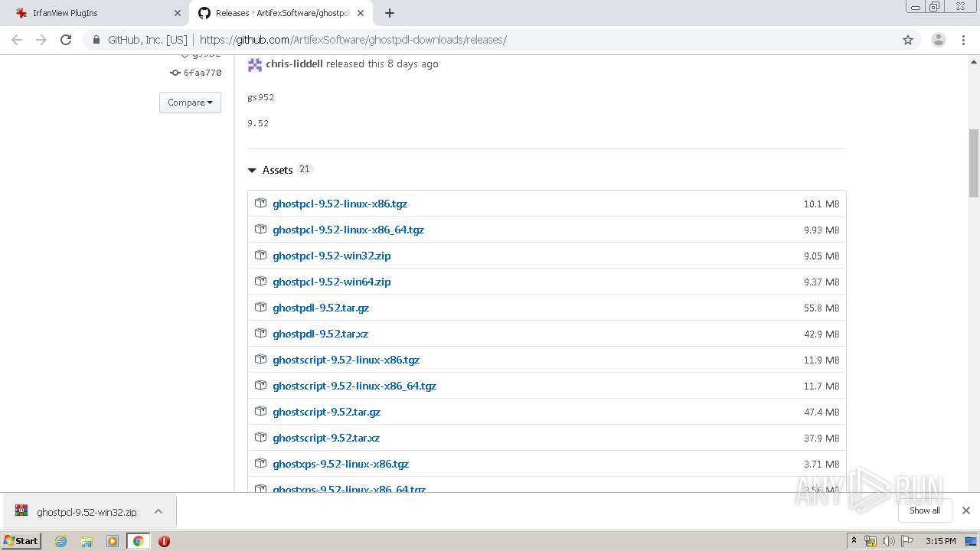This screenshot has height=551, width=980.
Task: Download ghostpdl-9.52.tar.gz
Action: point(321,308)
